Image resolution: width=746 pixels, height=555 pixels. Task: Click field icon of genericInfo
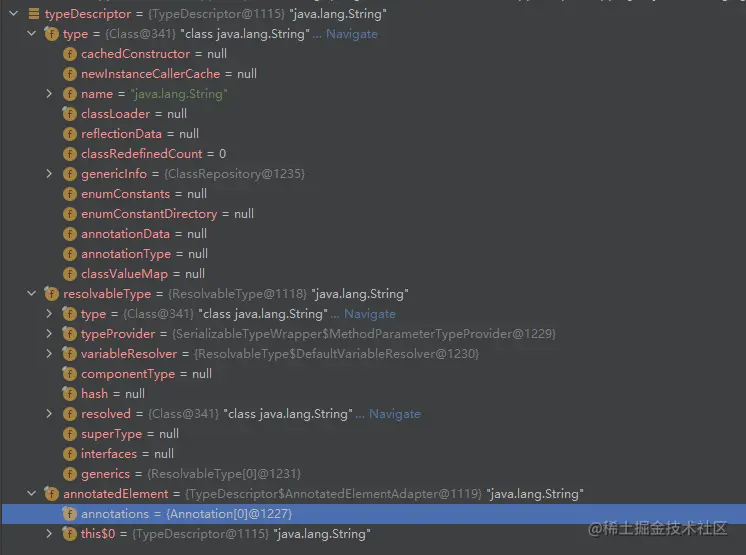[69, 174]
